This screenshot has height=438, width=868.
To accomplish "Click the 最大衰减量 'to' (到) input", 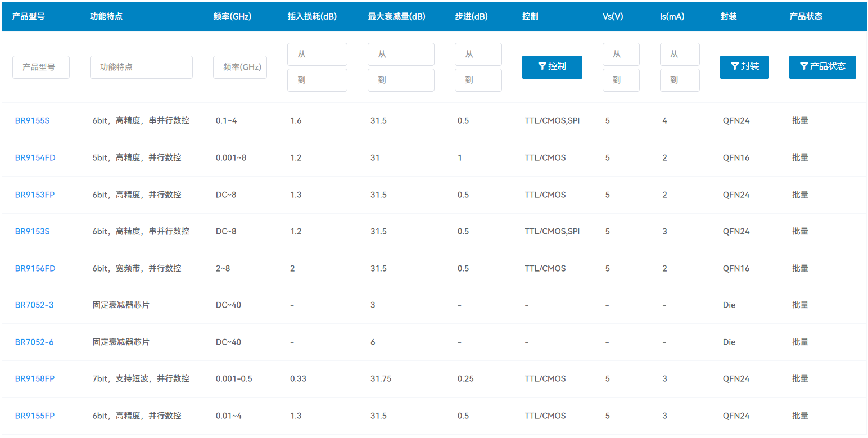I will click(400, 80).
